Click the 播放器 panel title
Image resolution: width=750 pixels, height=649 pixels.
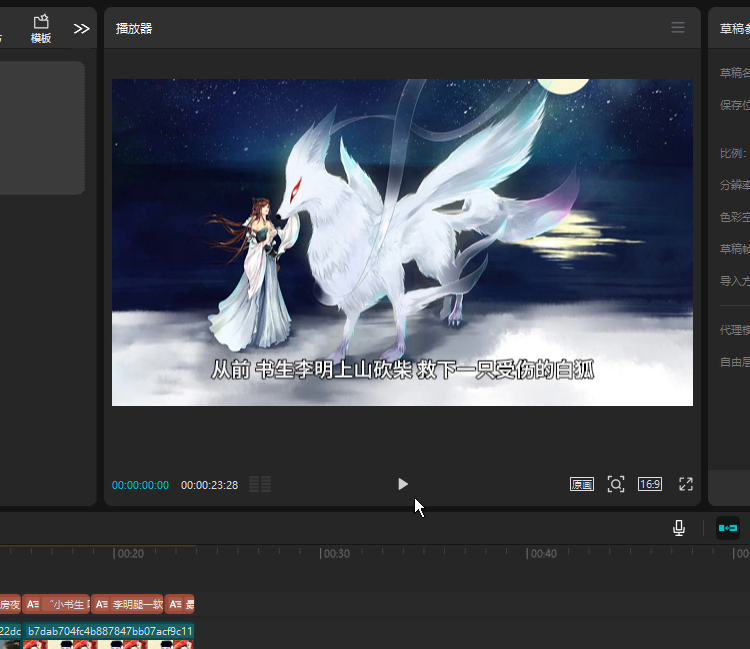pos(134,29)
